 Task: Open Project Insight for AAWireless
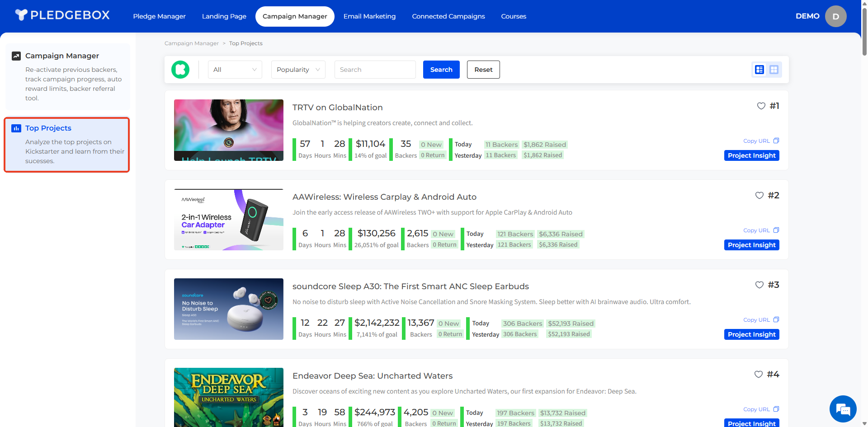click(751, 245)
